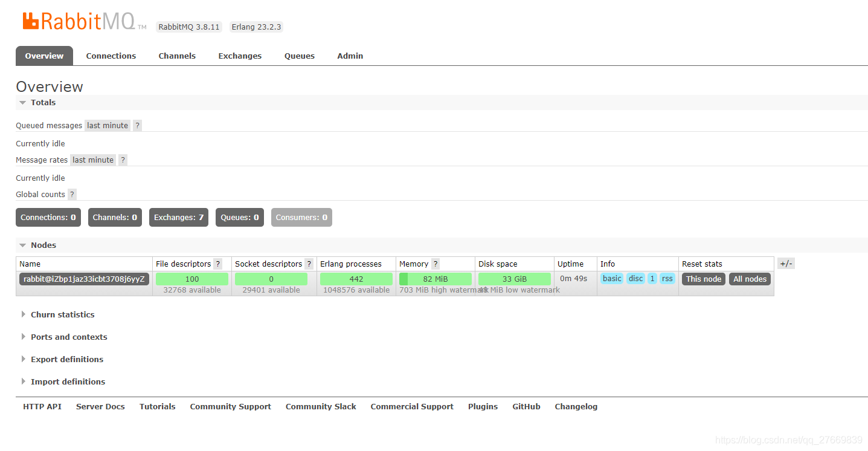868x451 pixels.
Task: Change Queued messages last minute range
Action: coord(108,126)
